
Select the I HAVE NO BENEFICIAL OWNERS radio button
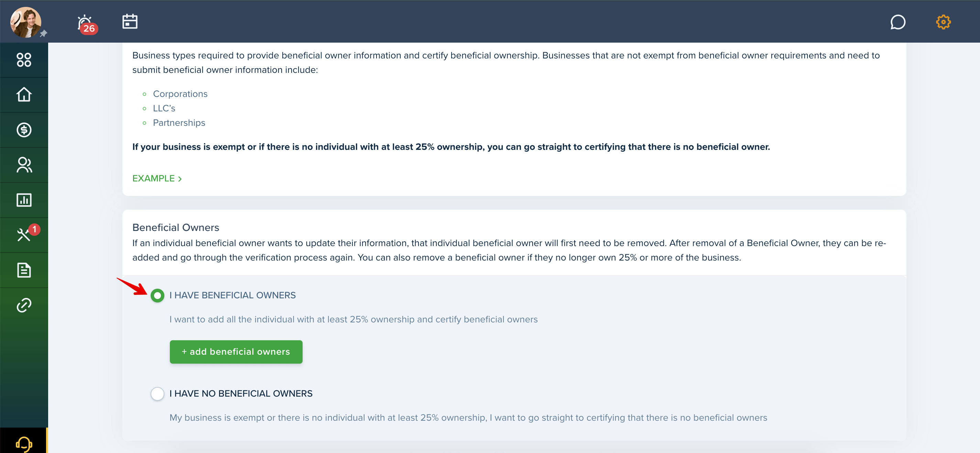[x=157, y=394]
